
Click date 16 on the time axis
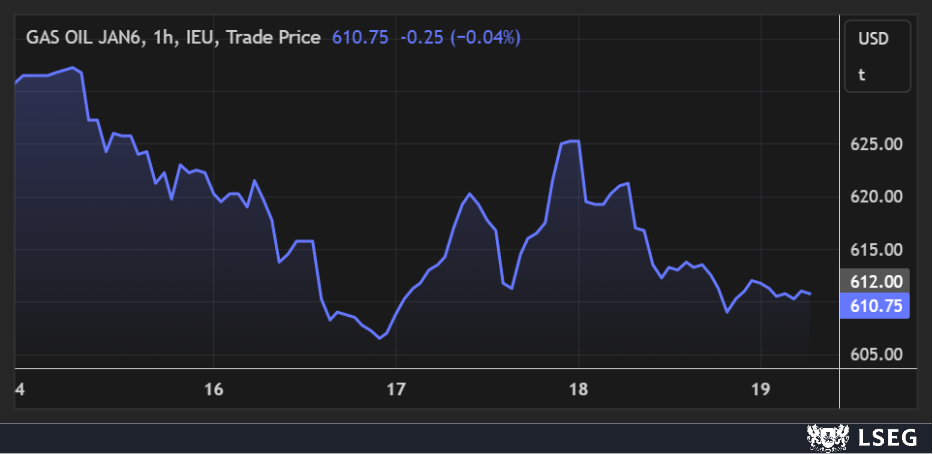[213, 389]
